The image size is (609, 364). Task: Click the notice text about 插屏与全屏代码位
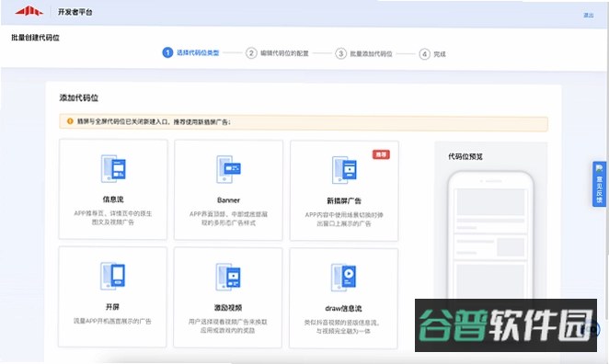coord(154,122)
